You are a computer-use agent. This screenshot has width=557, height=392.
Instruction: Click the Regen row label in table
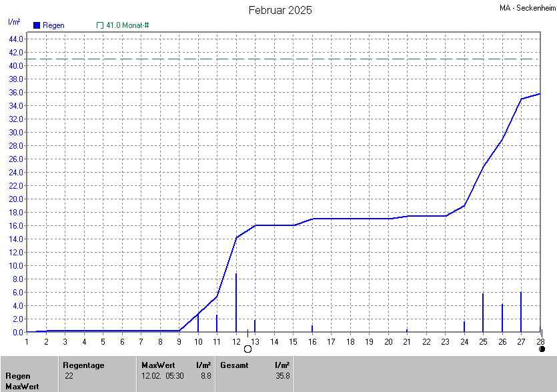coord(17,376)
